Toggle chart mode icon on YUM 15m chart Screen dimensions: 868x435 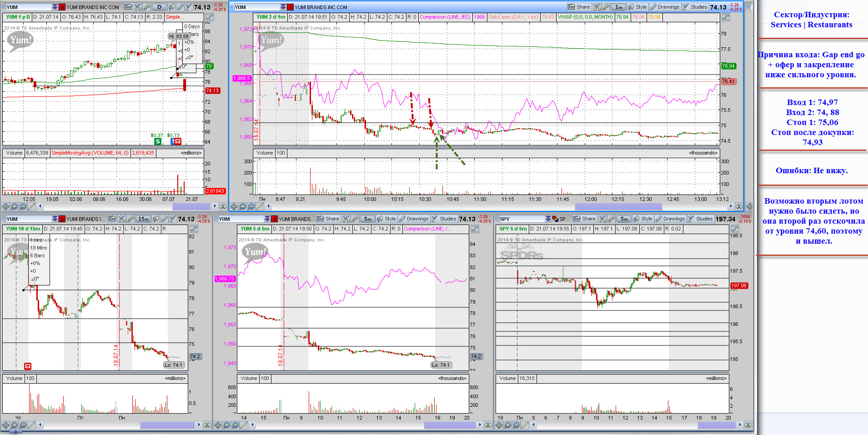coord(194,229)
